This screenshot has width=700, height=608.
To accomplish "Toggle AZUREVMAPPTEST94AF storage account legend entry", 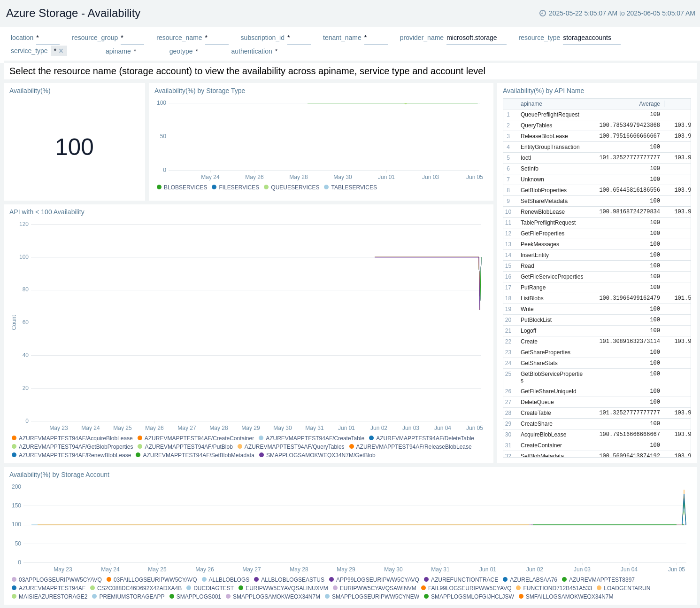I will click(x=49, y=588).
